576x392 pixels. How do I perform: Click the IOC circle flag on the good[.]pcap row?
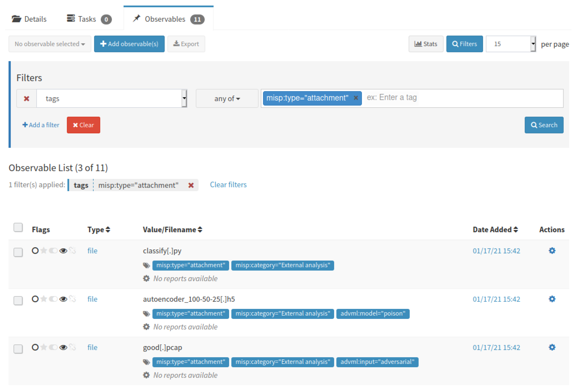coord(35,347)
